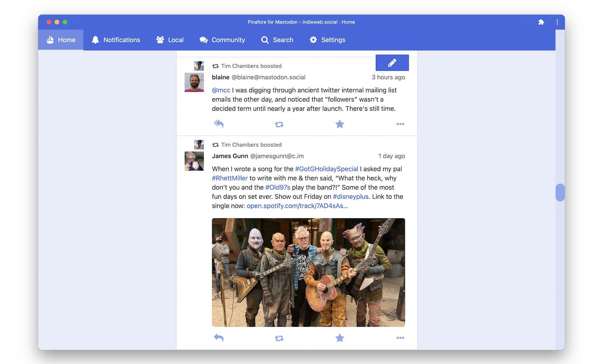Open the Spotify track link

297,206
